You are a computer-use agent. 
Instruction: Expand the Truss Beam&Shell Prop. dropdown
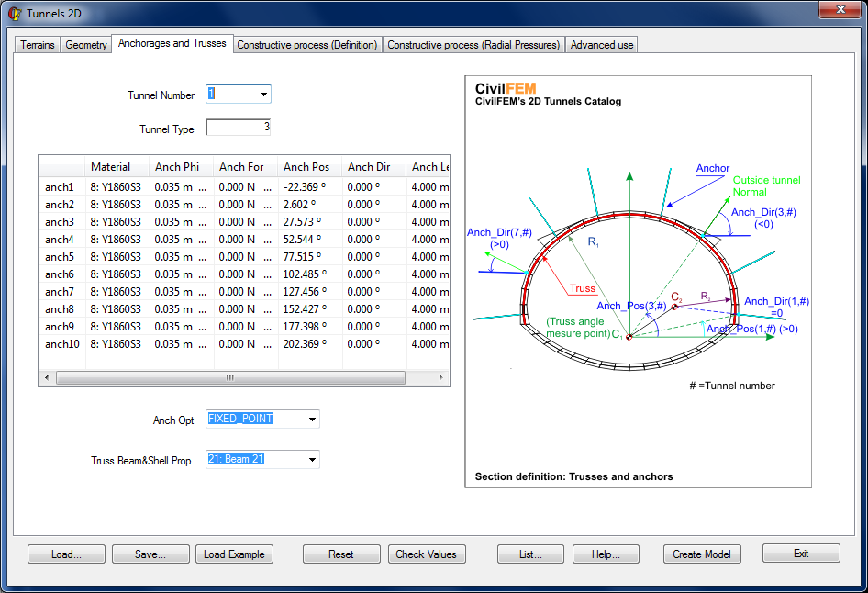pyautogui.click(x=312, y=459)
